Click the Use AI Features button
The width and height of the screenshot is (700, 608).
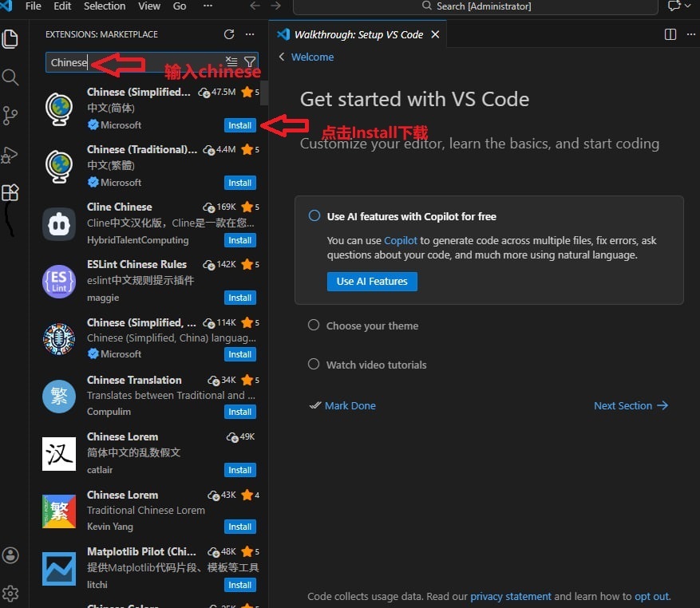pos(372,282)
